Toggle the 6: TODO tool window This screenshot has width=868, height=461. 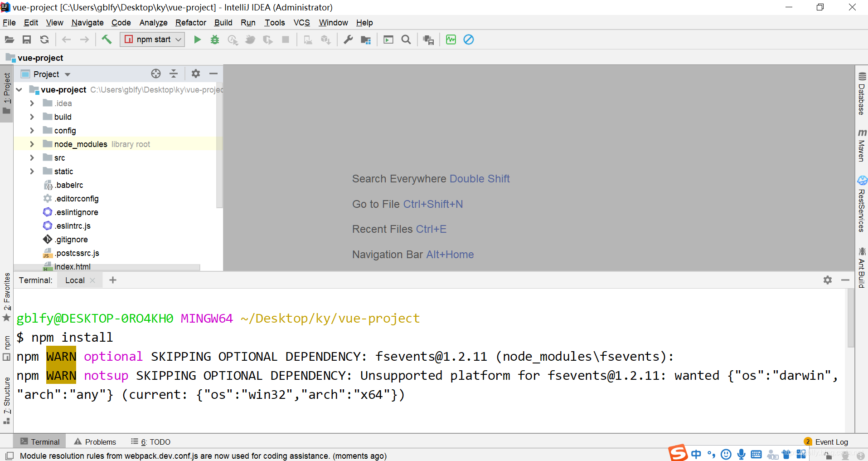(151, 441)
